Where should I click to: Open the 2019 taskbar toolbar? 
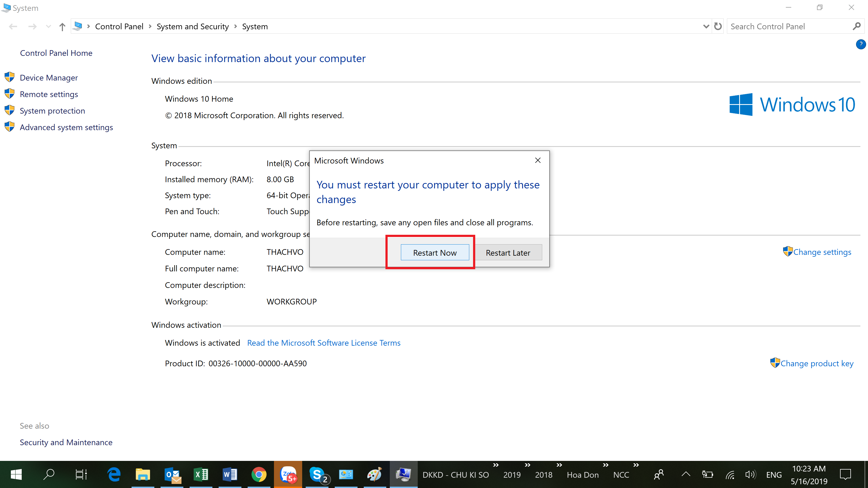pyautogui.click(x=512, y=475)
